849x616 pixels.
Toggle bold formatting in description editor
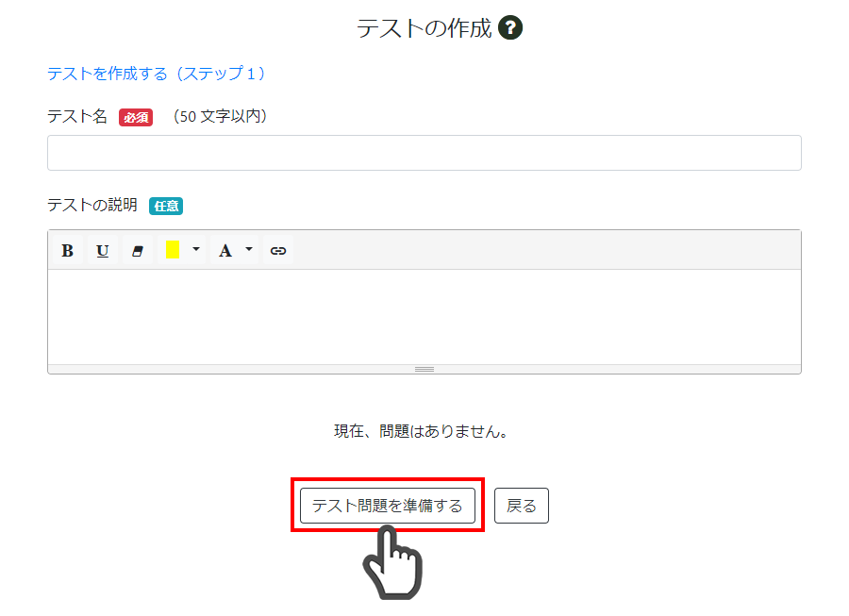(68, 251)
